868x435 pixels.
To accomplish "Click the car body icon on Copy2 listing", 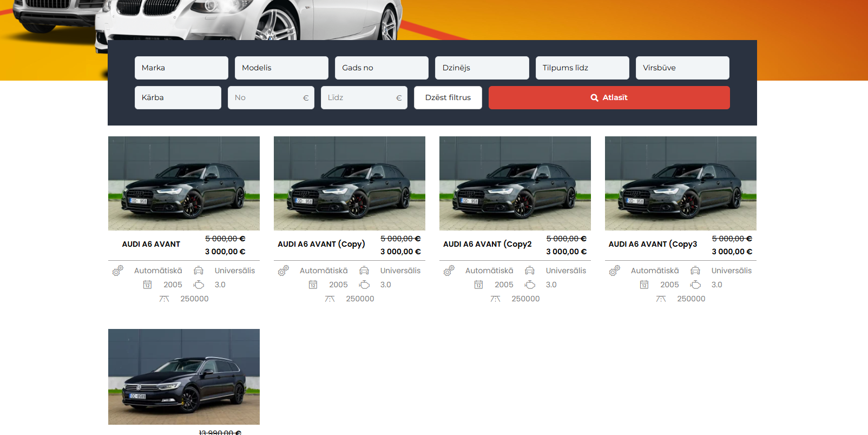I will pos(530,271).
